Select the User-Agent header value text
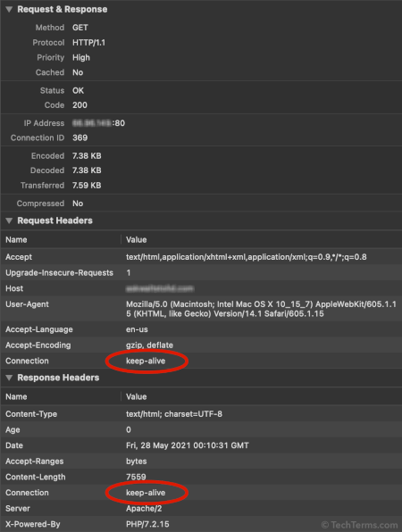402x532 pixels. [261, 309]
